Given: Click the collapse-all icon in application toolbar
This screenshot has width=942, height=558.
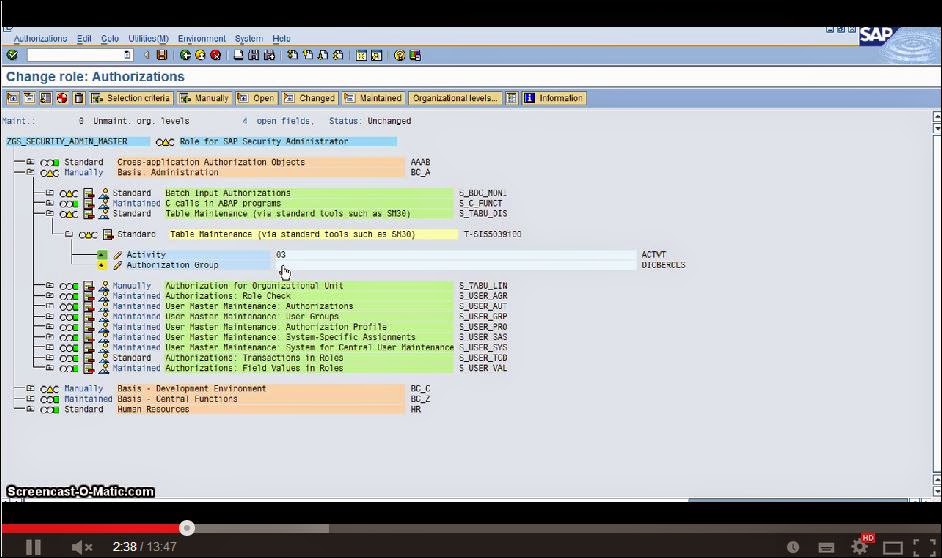Looking at the screenshot, I should point(29,98).
